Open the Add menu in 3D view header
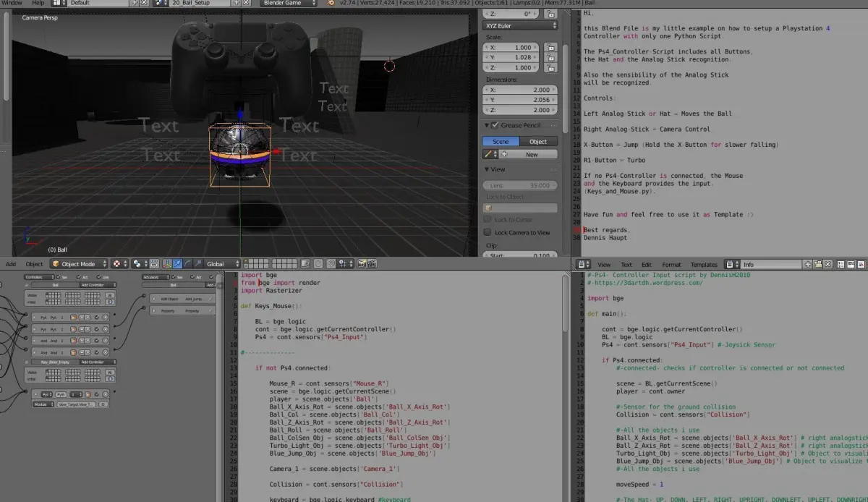 pyautogui.click(x=11, y=264)
